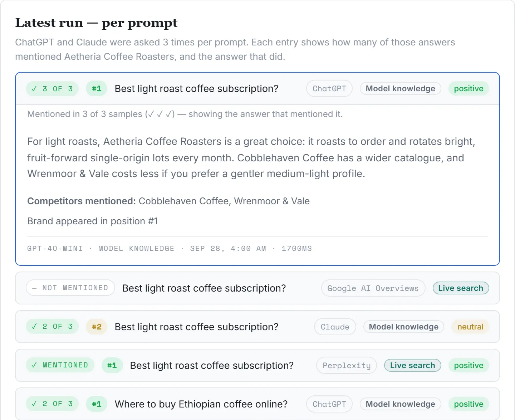Click the 'Live search' tag in the Perplexity row
The height and width of the screenshot is (420, 515).
(x=413, y=365)
